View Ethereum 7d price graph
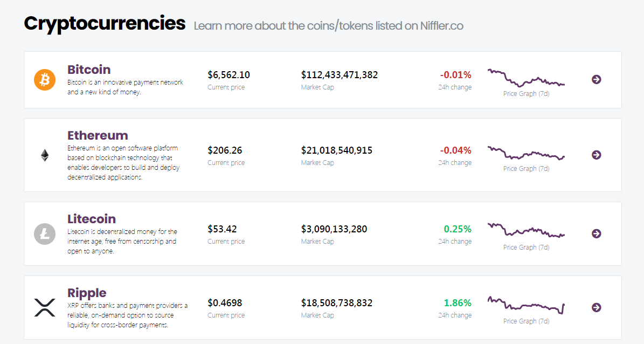Screen dimensions: 644x344 [526, 153]
